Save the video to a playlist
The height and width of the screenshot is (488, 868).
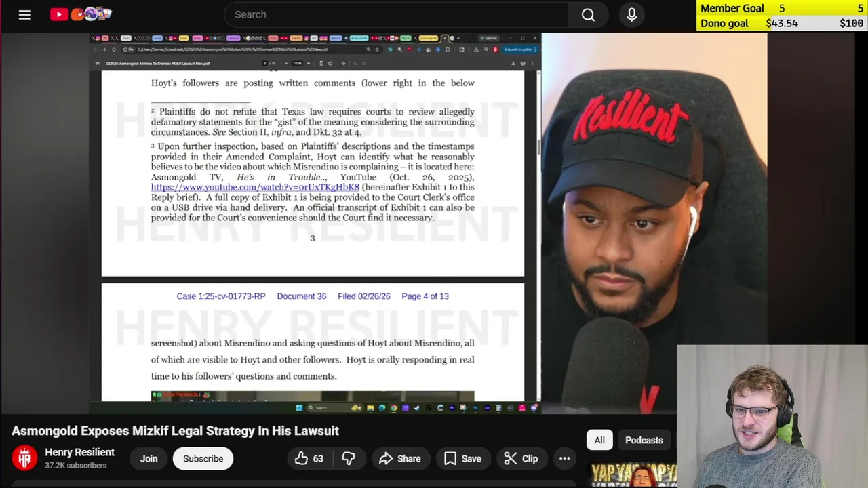coord(462,459)
